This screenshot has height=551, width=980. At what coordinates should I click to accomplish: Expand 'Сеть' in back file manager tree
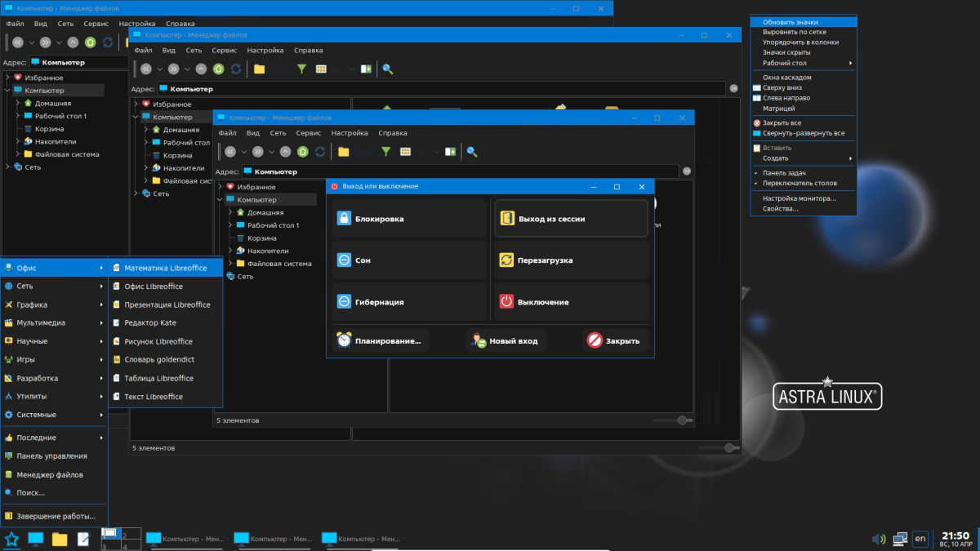[7, 167]
